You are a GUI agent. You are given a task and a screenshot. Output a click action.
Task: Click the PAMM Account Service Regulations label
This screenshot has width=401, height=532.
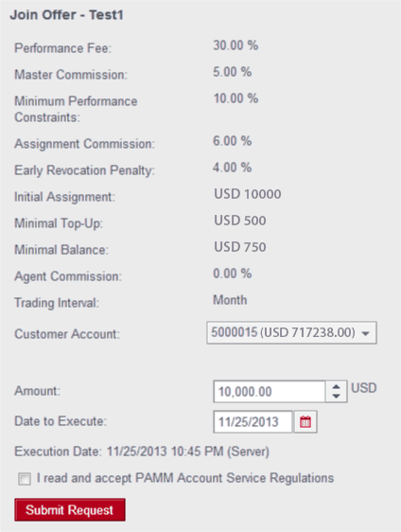185,478
